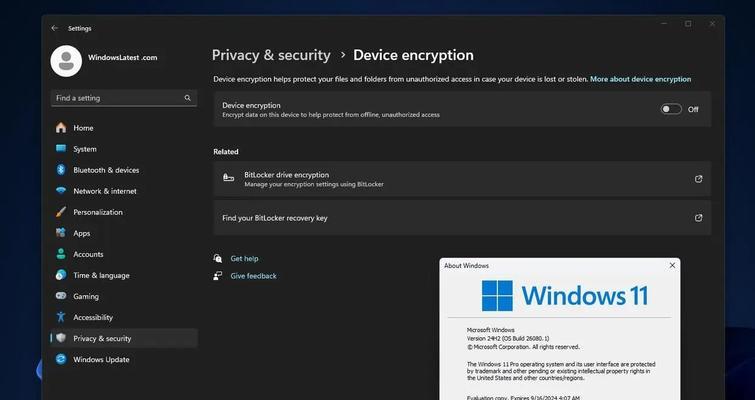Click the Give feedback link
755x400 pixels.
pos(253,276)
